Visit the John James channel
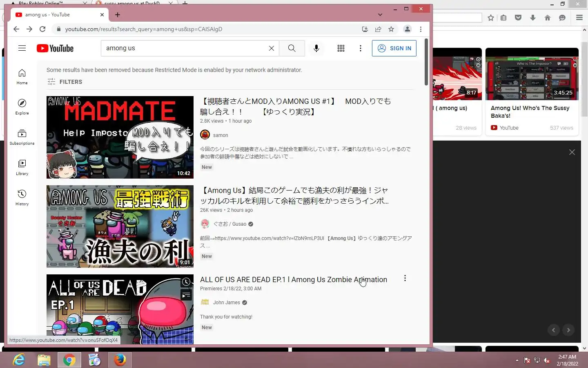 coord(227,303)
